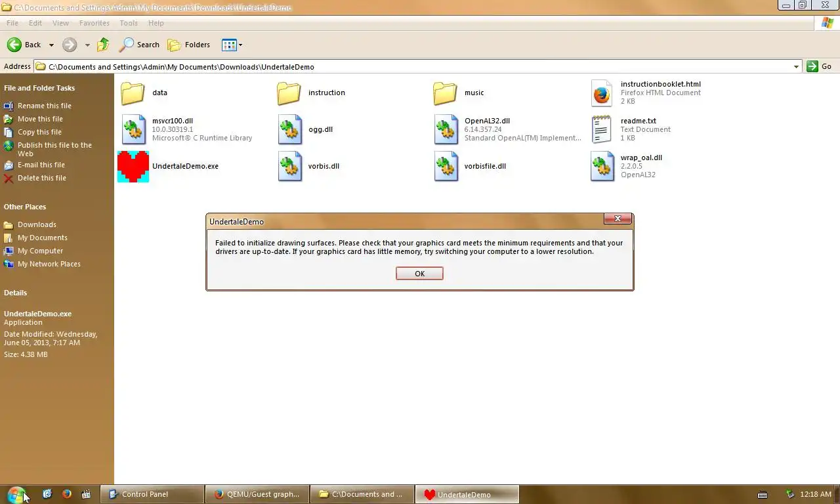Collapse the File and Folder Tasks section
The image size is (840, 504).
click(39, 88)
